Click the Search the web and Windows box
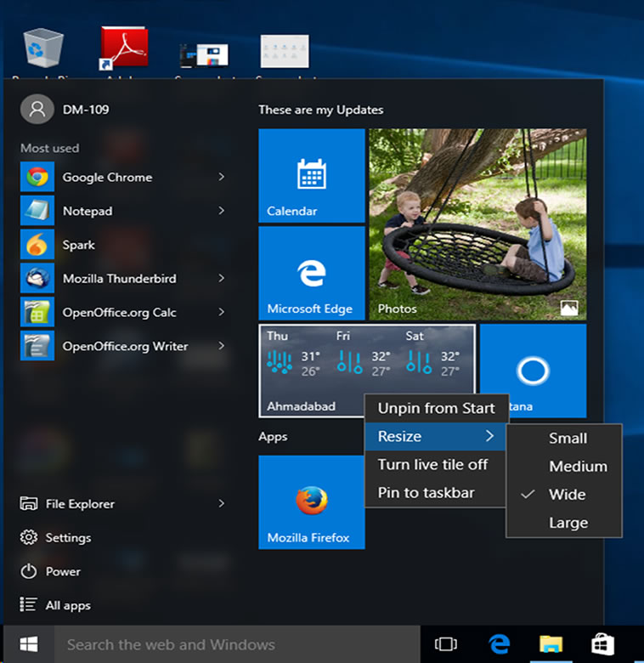This screenshot has height=663, width=644. [237, 644]
